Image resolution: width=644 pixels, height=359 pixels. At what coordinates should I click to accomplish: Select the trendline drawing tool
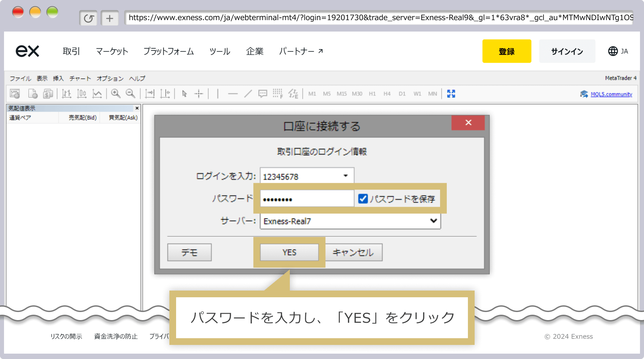tap(248, 94)
